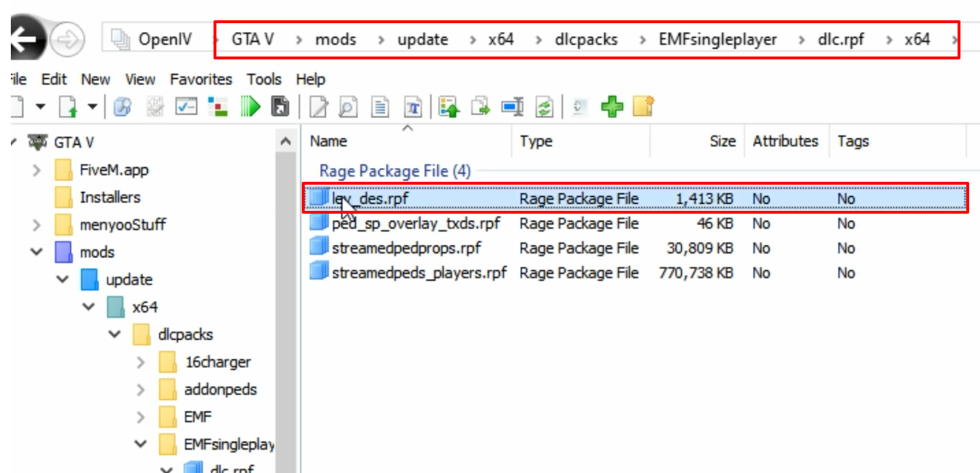Open the Tools menu

tap(264, 79)
